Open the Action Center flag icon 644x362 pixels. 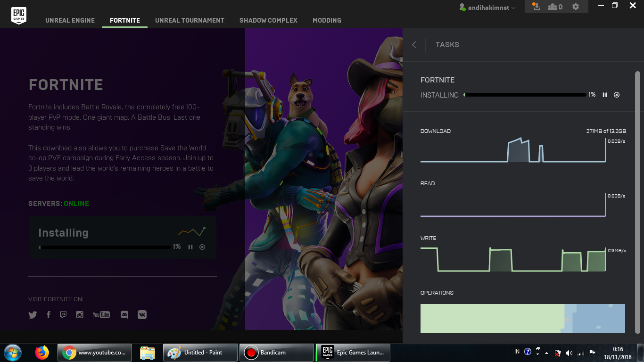(592, 353)
